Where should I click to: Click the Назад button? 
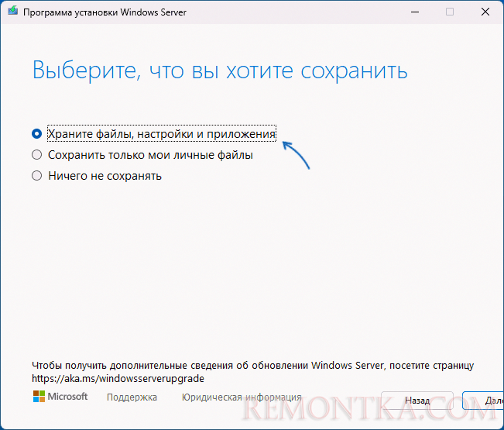417,401
